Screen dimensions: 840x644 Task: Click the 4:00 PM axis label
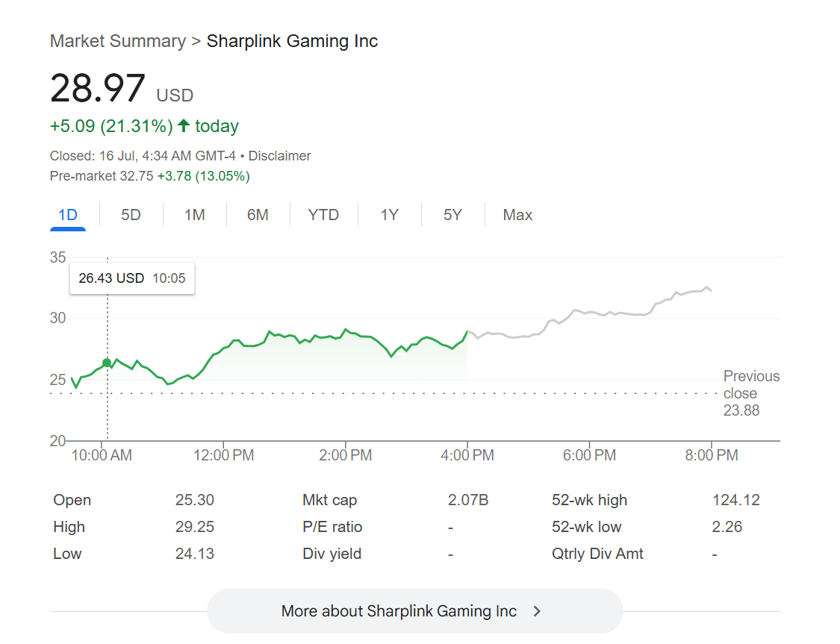click(467, 455)
